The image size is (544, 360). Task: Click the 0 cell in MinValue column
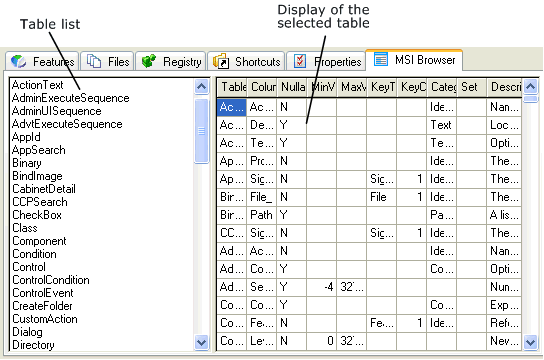coord(321,341)
